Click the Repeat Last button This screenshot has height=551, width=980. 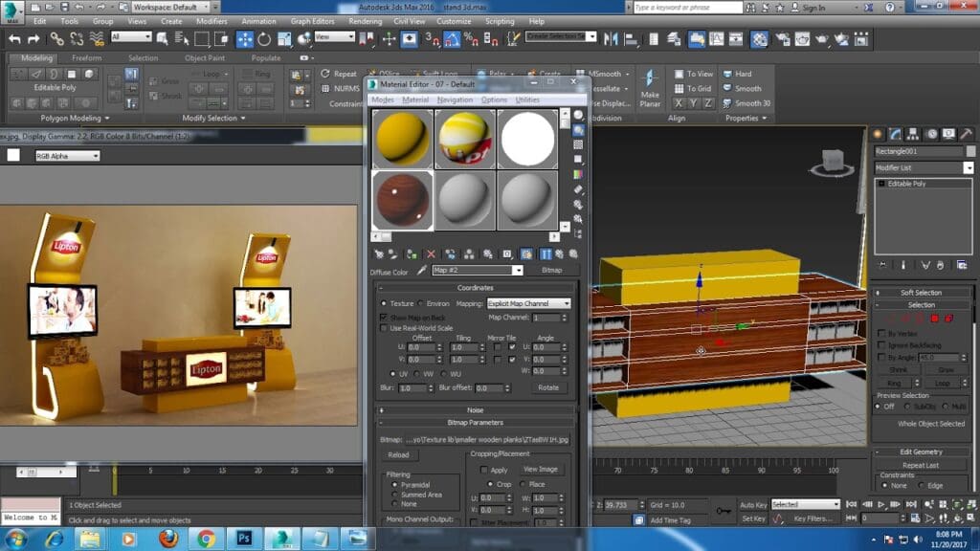pos(921,466)
